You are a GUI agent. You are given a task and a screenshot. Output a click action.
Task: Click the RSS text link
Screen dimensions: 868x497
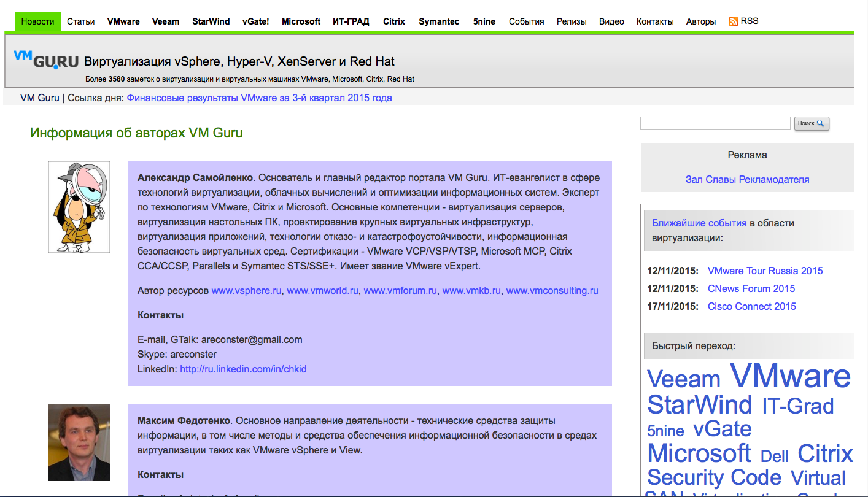(x=750, y=21)
